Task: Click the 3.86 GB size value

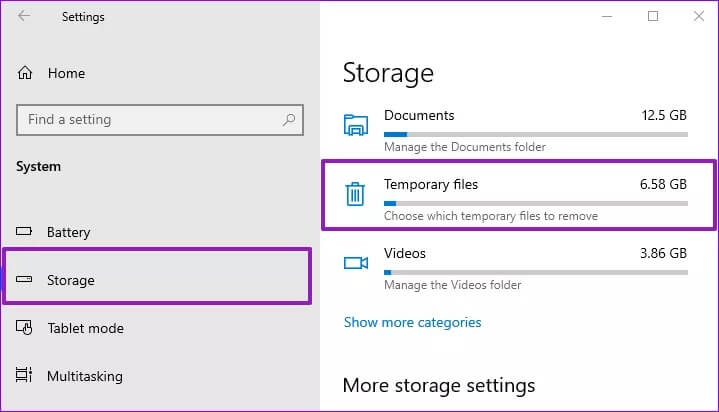Action: point(663,253)
